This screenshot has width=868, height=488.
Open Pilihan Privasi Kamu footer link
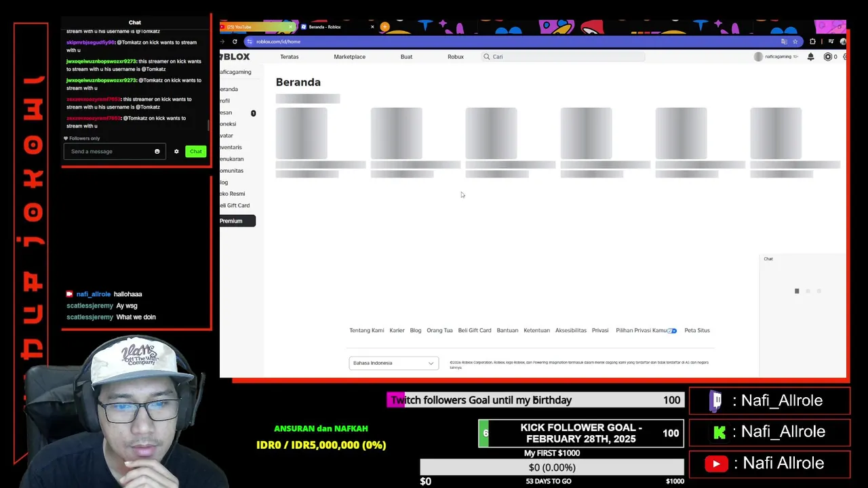tap(642, 331)
